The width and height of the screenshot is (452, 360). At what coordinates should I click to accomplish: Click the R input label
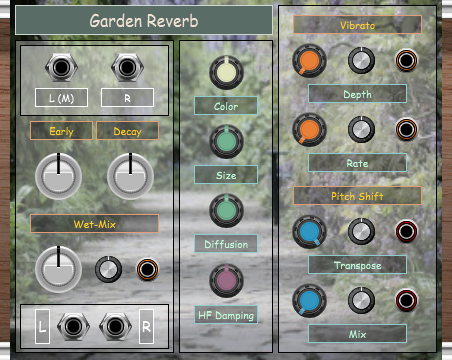coord(127,98)
